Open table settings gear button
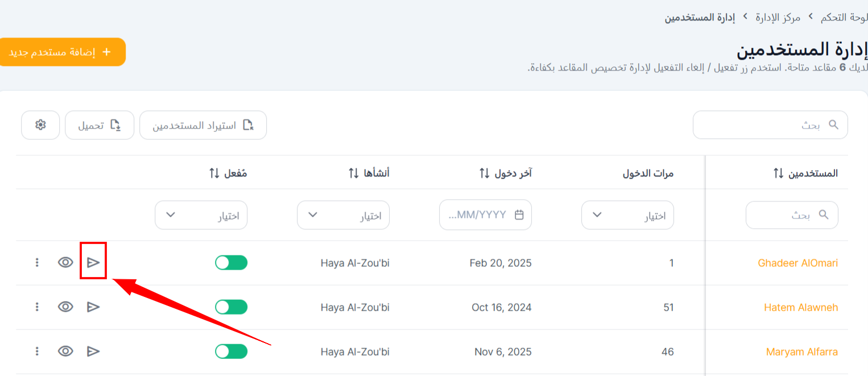The image size is (868, 376). pyautogui.click(x=40, y=125)
